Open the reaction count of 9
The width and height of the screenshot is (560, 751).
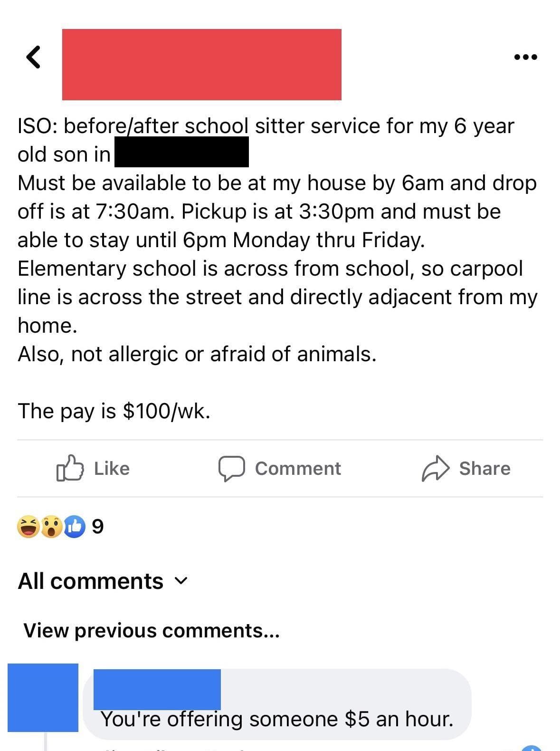[97, 527]
